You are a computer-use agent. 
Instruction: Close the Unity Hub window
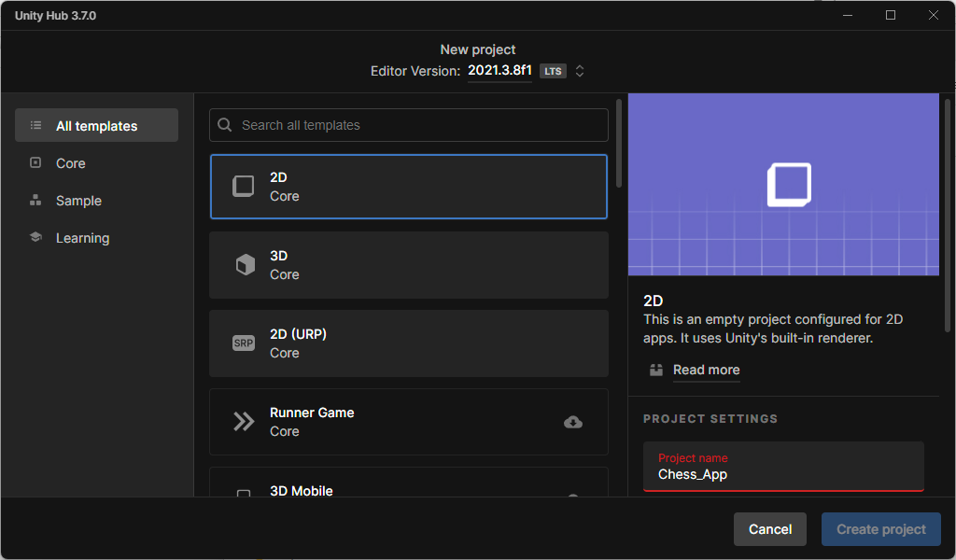pos(934,15)
